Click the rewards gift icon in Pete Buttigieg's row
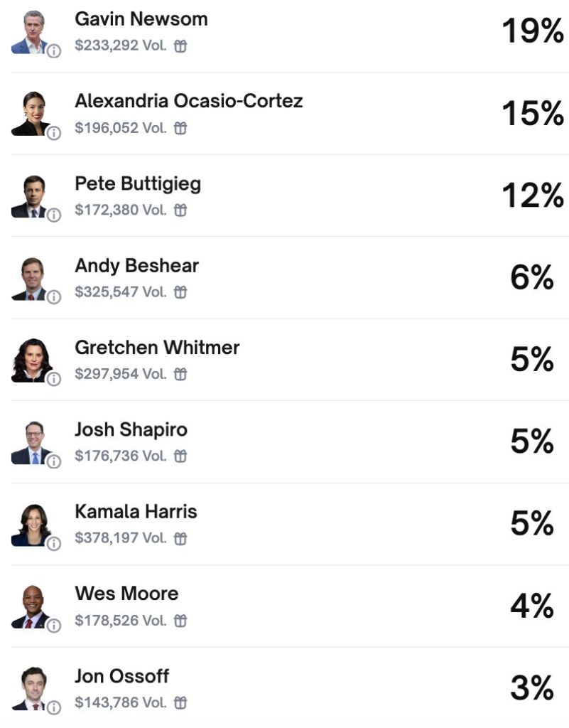Screen dimensions: 569x728 [180, 210]
